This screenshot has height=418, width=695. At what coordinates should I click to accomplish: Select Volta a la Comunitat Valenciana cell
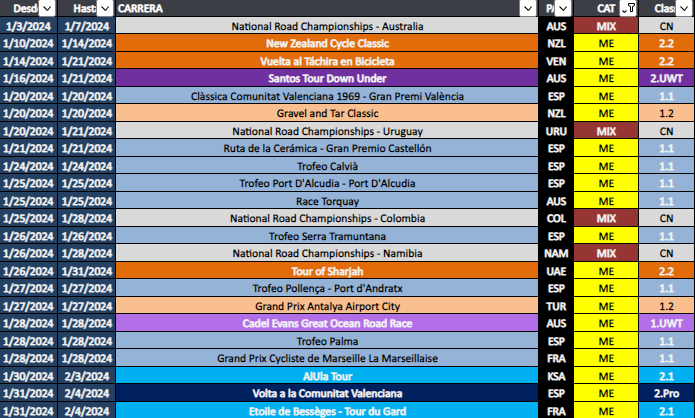pyautogui.click(x=327, y=394)
